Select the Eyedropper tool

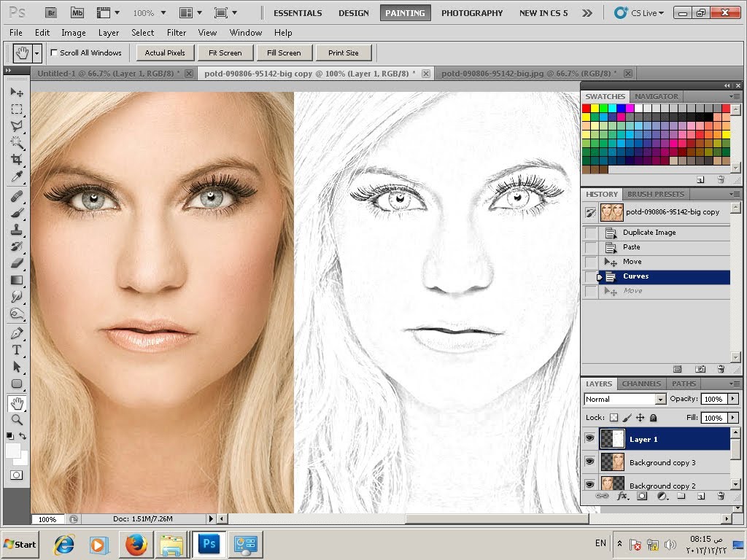point(16,177)
